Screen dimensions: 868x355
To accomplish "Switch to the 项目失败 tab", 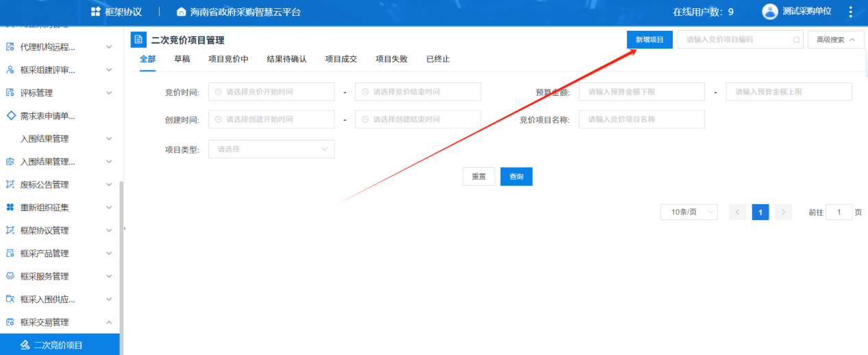I will pyautogui.click(x=392, y=59).
